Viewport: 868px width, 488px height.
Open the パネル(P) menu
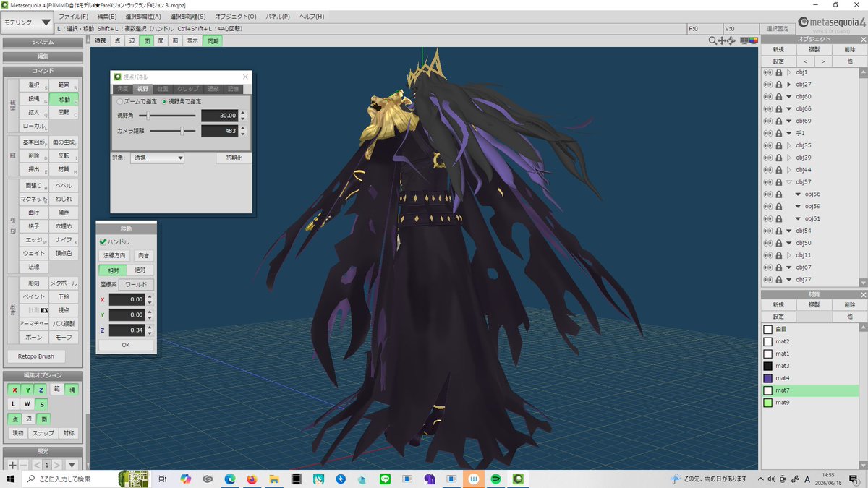click(x=278, y=16)
